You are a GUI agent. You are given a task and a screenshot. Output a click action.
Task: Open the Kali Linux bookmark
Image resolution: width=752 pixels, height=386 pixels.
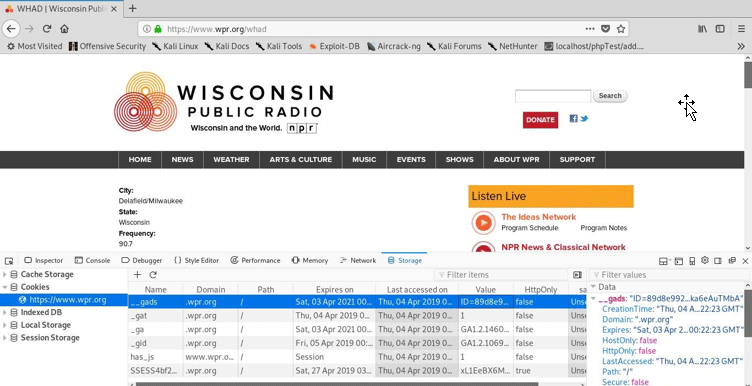click(175, 46)
